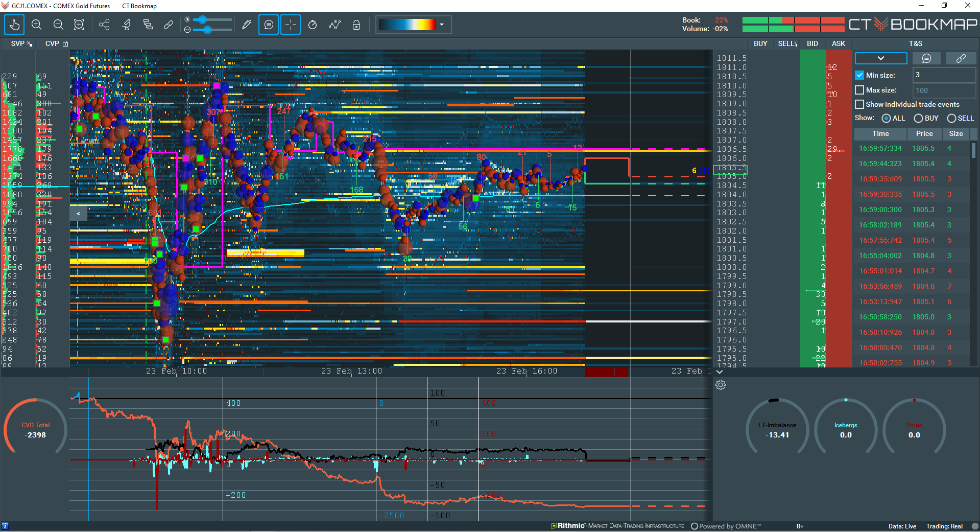Screen dimensions: 980x532
Task: Enable the Max size checkbox
Action: pos(859,90)
